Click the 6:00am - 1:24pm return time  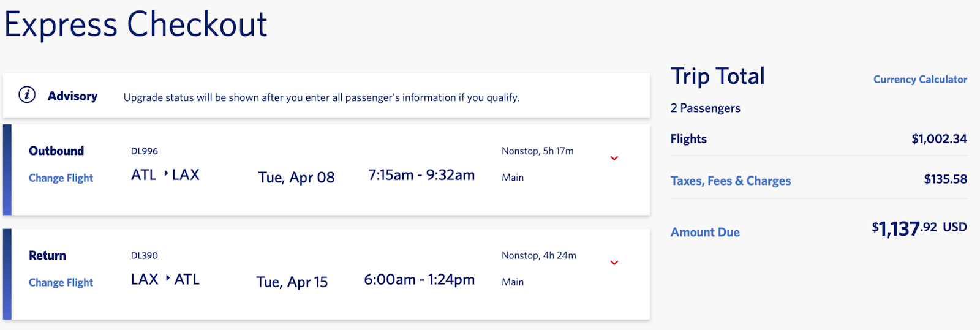click(x=420, y=280)
